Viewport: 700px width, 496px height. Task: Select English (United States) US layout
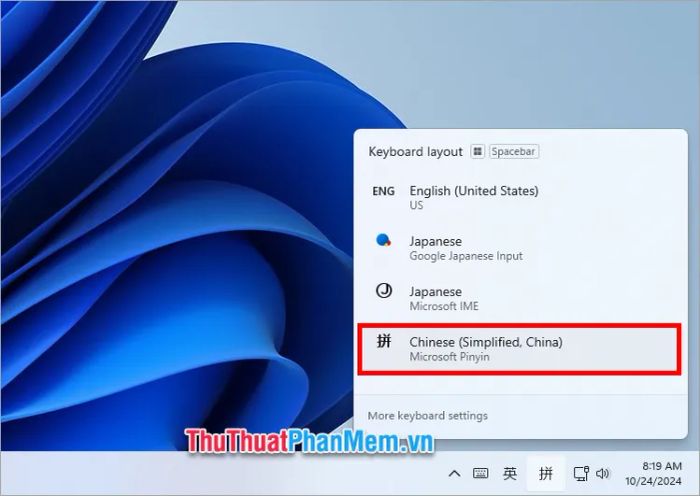coord(473,197)
